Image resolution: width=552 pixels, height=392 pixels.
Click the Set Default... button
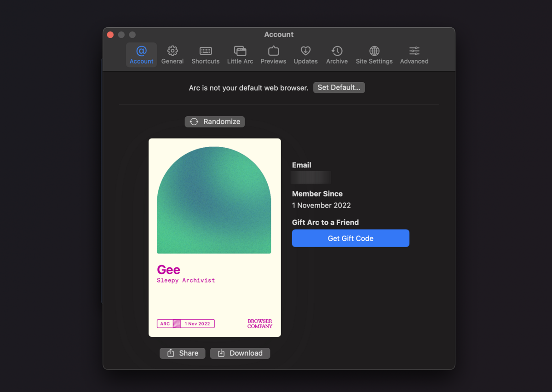(339, 87)
